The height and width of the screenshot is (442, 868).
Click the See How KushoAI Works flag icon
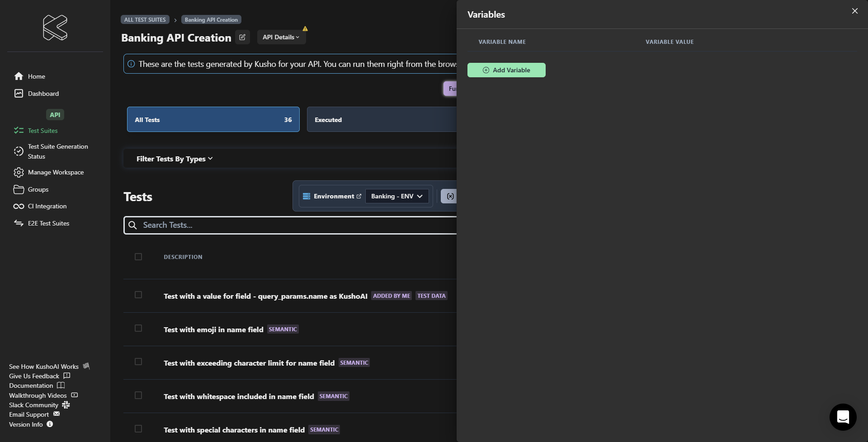(86, 366)
